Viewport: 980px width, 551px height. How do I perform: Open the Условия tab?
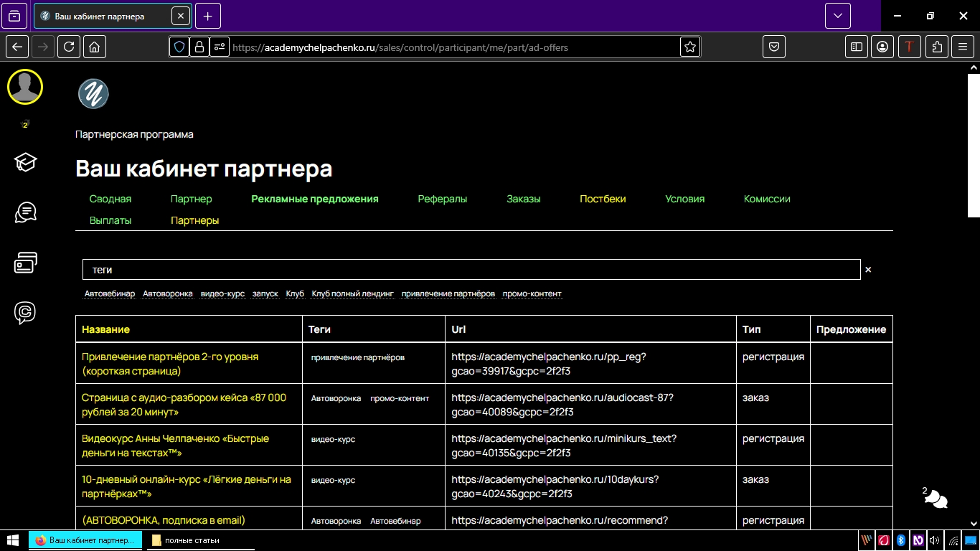pyautogui.click(x=685, y=199)
